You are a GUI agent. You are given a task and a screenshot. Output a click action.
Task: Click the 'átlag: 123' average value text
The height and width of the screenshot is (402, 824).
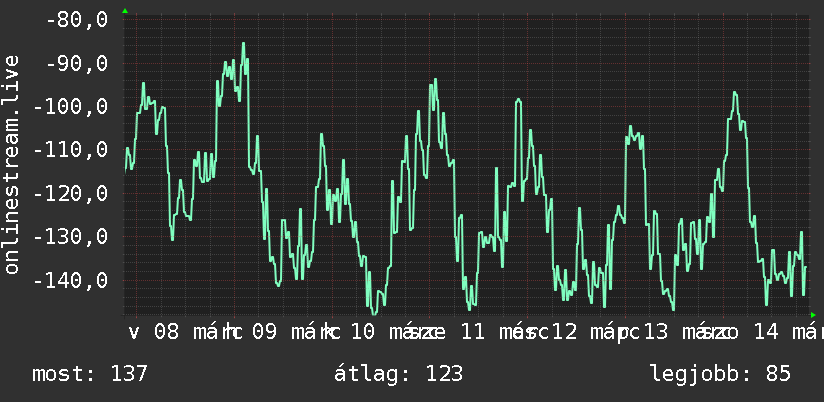tap(399, 374)
